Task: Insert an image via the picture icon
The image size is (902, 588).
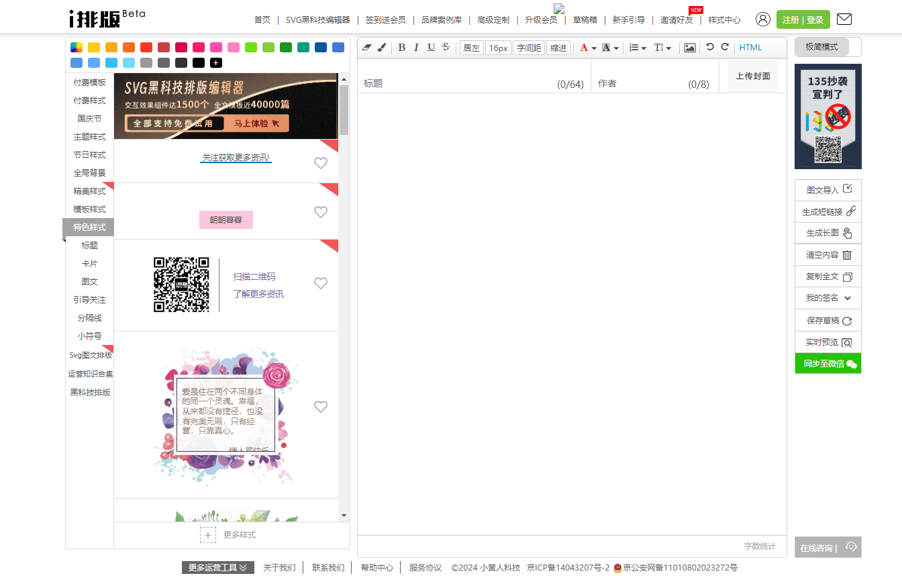Action: [x=689, y=48]
